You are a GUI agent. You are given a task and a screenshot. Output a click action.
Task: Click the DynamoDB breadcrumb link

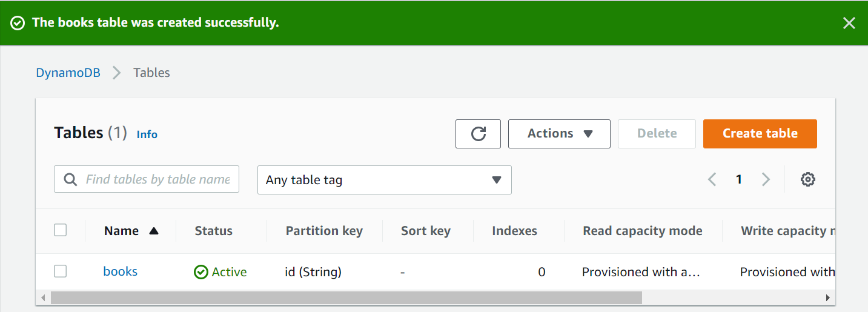click(x=68, y=73)
